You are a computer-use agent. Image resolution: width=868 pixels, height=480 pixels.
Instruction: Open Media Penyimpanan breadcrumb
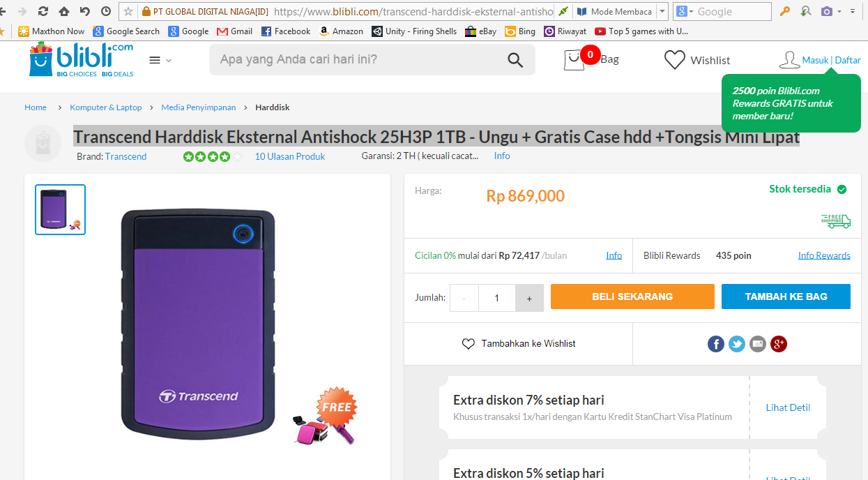[199, 107]
